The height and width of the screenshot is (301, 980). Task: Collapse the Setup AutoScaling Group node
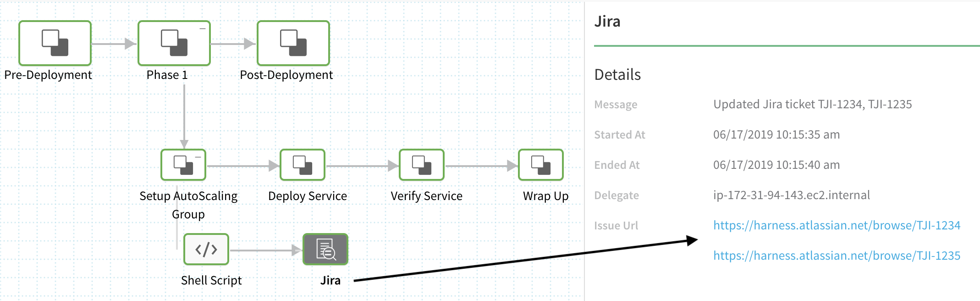click(198, 157)
